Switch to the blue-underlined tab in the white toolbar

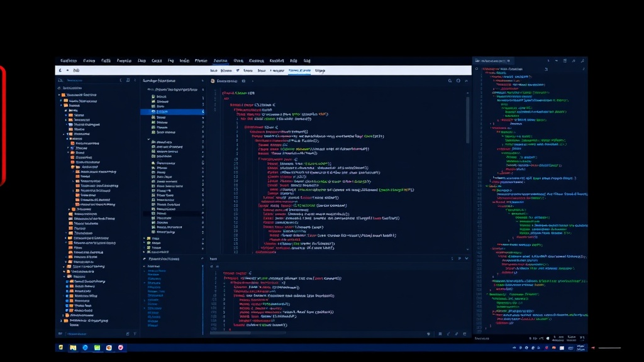(299, 70)
